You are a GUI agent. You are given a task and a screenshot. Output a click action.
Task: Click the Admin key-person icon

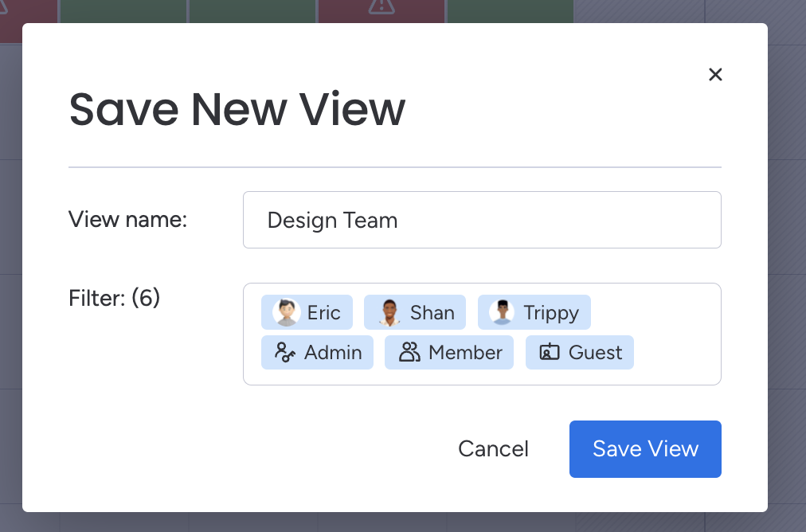point(285,352)
